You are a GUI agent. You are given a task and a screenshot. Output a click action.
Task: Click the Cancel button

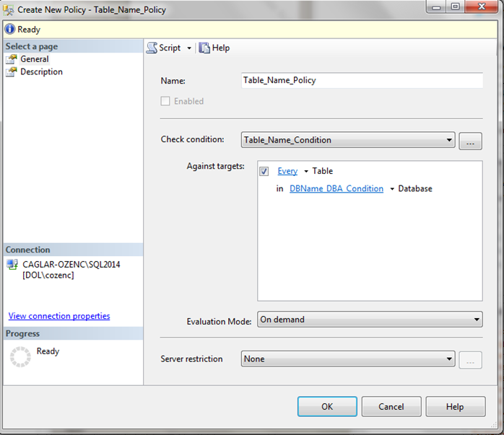391,407
